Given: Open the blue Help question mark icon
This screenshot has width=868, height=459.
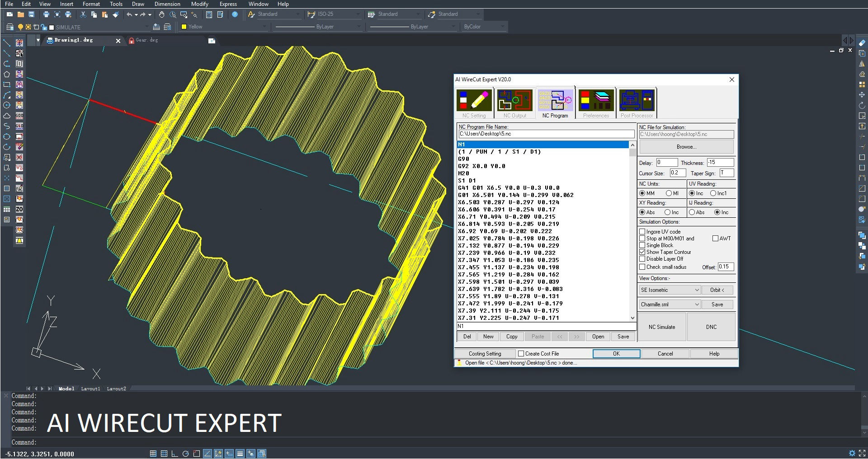Looking at the screenshot, I should pyautogui.click(x=235, y=14).
